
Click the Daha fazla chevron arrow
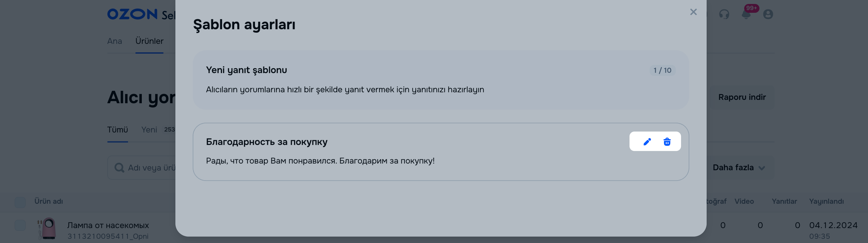click(762, 168)
